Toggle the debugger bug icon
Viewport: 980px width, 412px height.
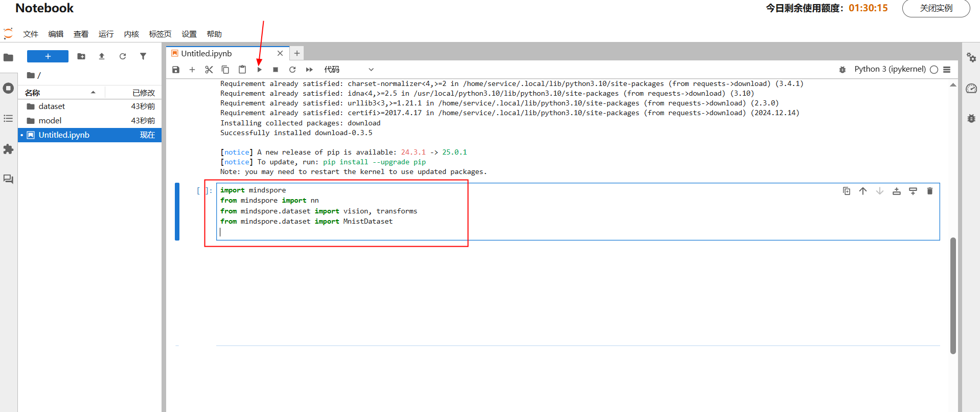[x=842, y=70]
